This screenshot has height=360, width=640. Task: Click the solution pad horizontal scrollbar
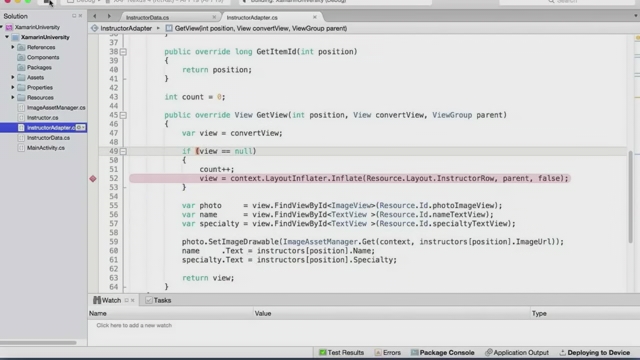(38, 342)
